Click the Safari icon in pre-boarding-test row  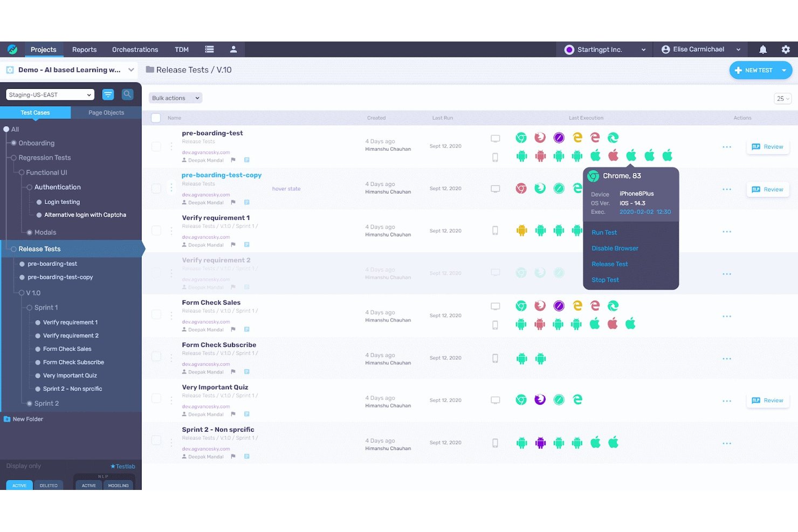tap(559, 137)
